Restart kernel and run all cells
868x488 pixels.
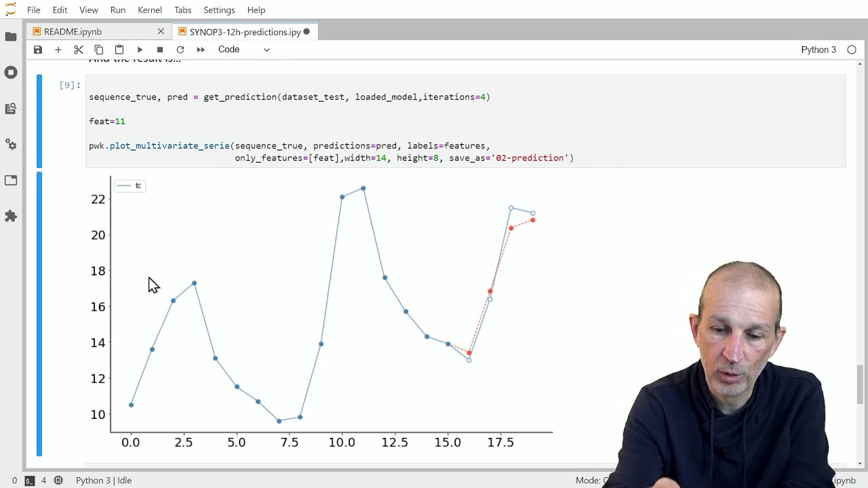(201, 49)
